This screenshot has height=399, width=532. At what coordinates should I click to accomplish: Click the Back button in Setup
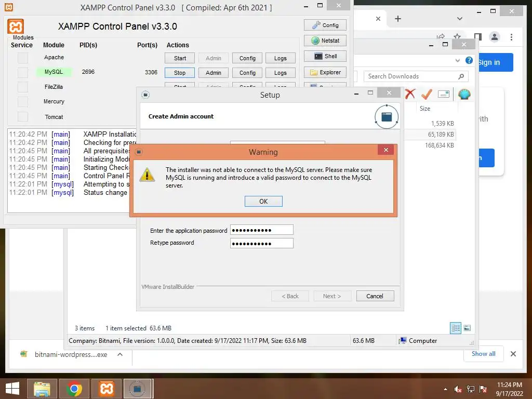tap(290, 296)
